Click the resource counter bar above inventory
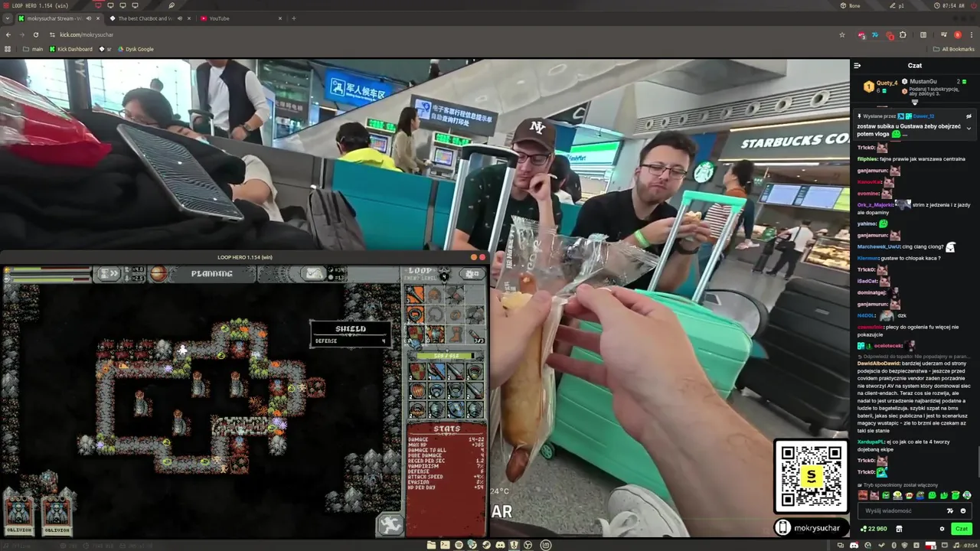Screen dimensions: 980x551 point(446,356)
